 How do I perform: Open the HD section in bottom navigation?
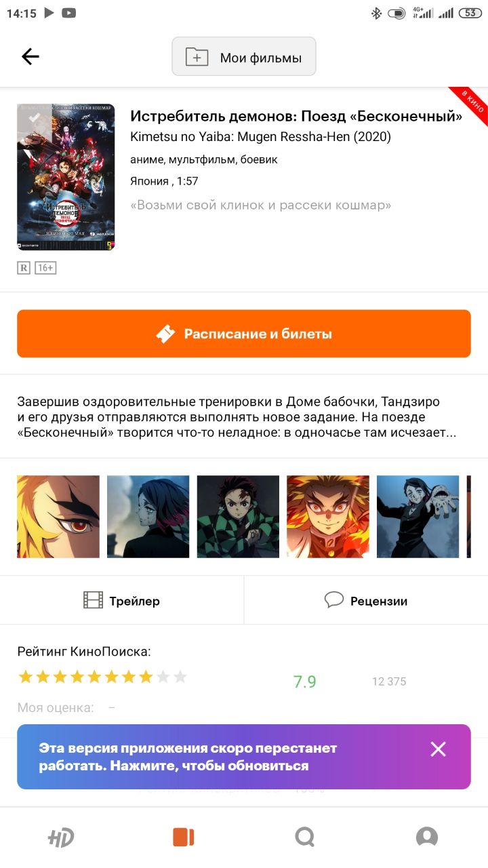point(61,837)
